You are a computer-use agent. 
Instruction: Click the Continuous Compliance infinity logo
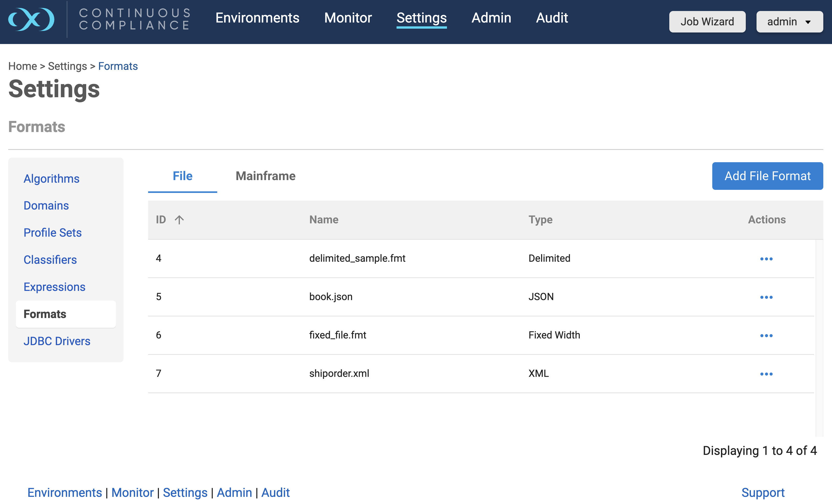coord(31,19)
